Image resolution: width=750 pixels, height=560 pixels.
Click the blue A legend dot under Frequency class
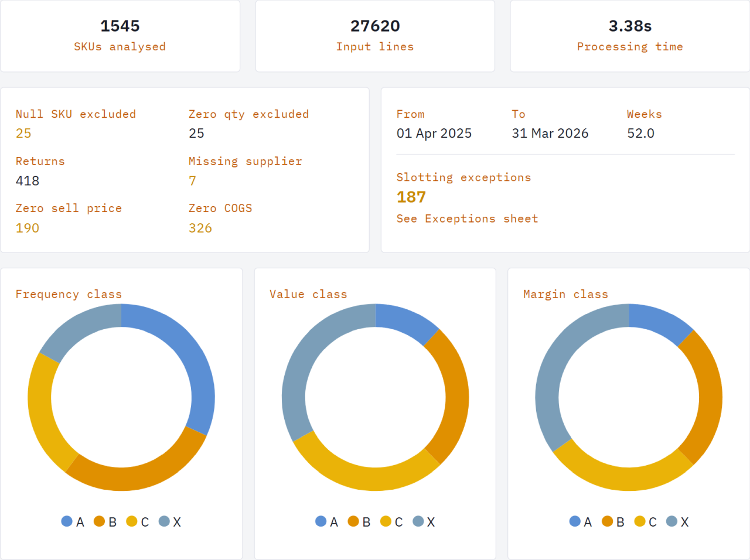(x=67, y=521)
